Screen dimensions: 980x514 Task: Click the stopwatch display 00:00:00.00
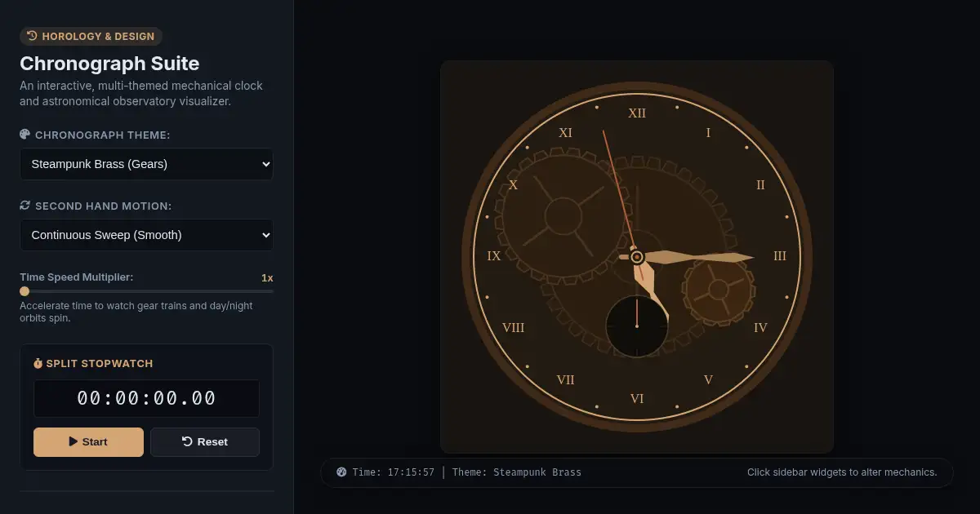pyautogui.click(x=146, y=398)
